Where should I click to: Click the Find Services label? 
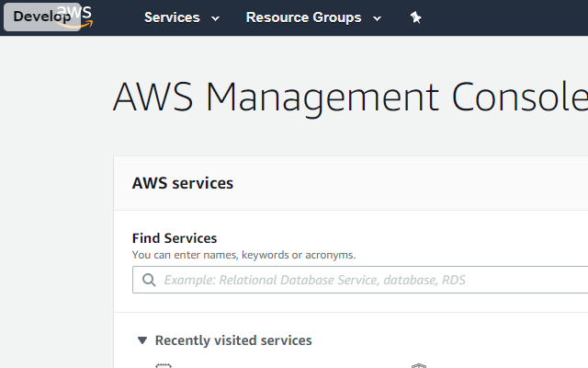pos(175,238)
